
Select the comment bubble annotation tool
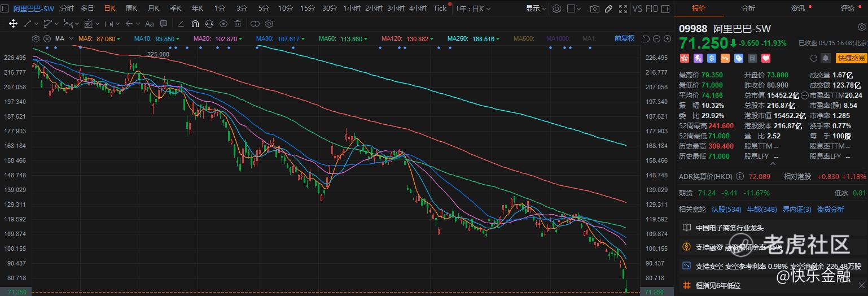coord(164,24)
